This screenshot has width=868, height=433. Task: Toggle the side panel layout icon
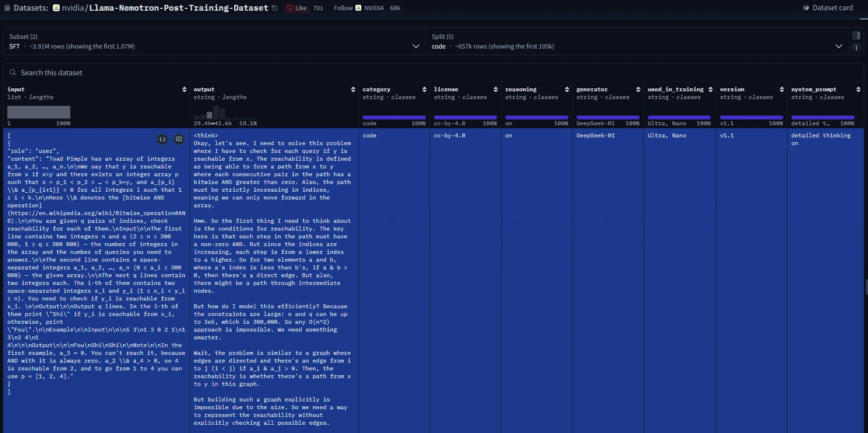pos(856,35)
